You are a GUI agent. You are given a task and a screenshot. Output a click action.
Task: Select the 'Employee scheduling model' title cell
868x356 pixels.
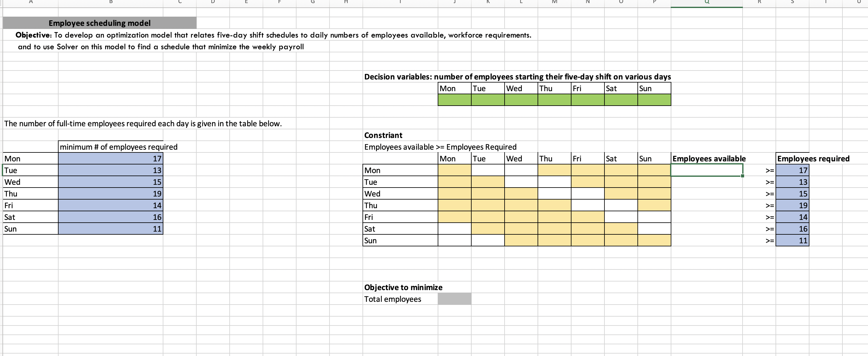[99, 23]
